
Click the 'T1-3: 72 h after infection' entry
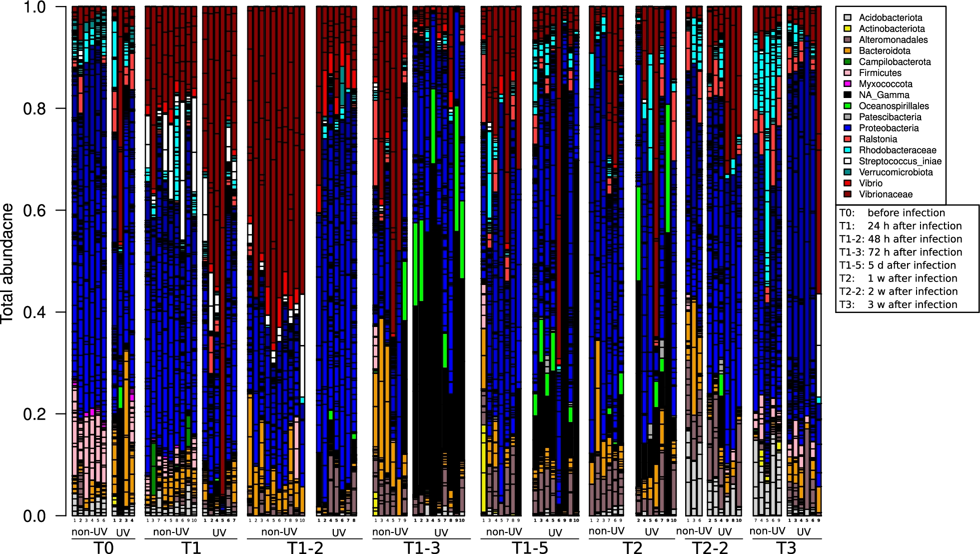(901, 252)
